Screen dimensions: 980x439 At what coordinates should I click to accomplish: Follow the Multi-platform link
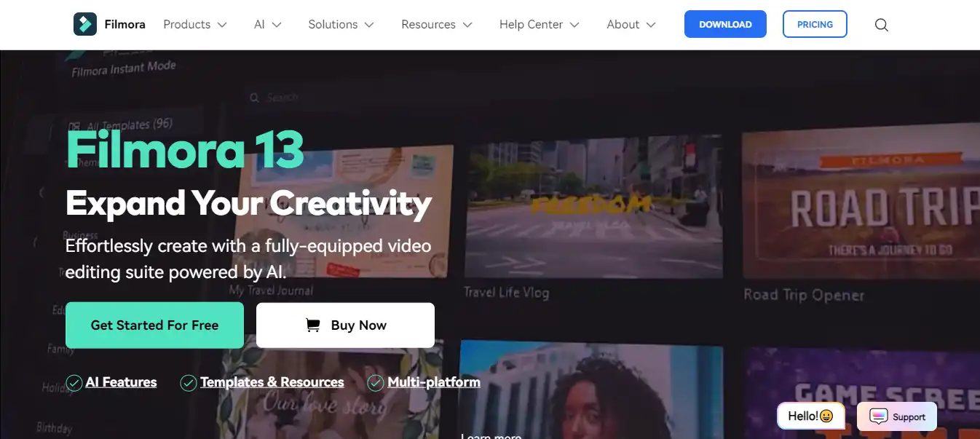tap(434, 382)
